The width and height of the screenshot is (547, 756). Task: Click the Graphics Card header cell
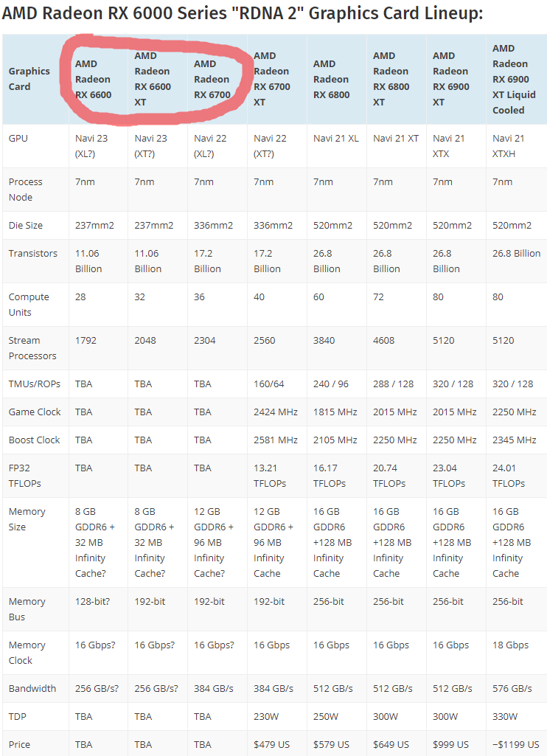[x=29, y=79]
